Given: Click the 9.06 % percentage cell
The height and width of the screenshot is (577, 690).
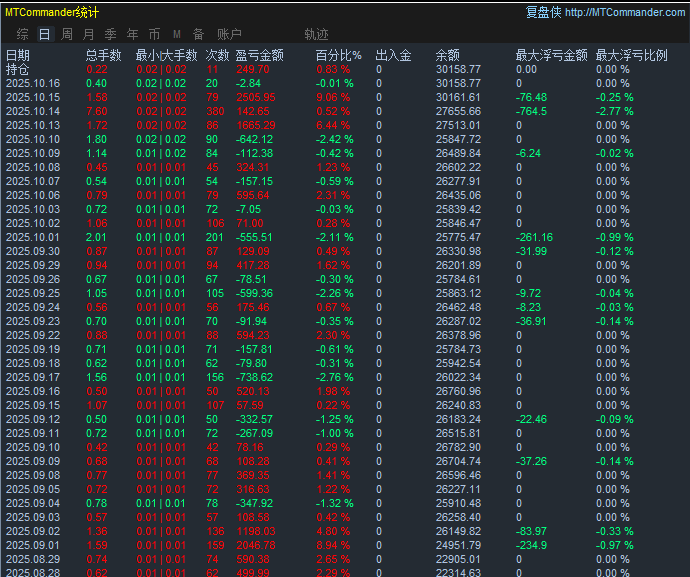Looking at the screenshot, I should point(333,97).
